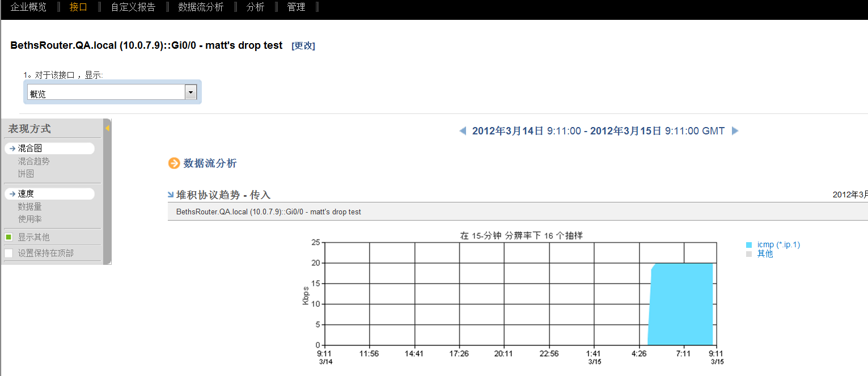
Task: Click the blue icmp traffic area in chart
Action: pos(680,305)
